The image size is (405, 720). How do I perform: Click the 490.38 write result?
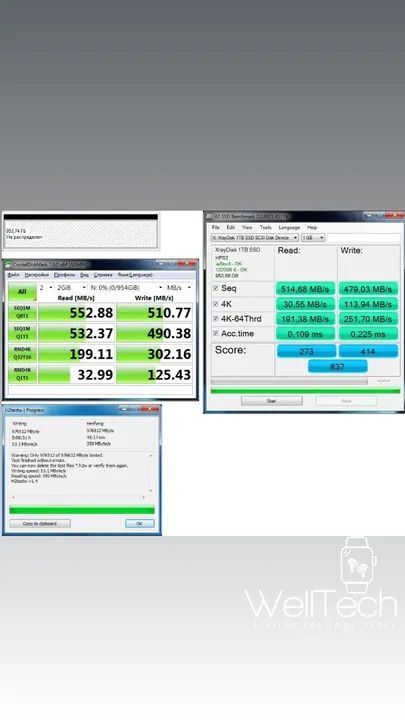pos(154,333)
